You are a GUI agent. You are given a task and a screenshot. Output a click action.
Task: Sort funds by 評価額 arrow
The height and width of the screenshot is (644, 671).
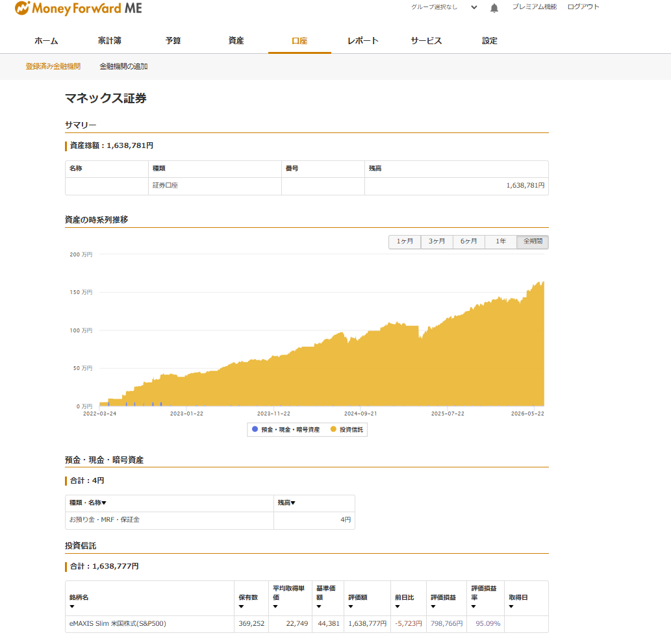click(351, 606)
